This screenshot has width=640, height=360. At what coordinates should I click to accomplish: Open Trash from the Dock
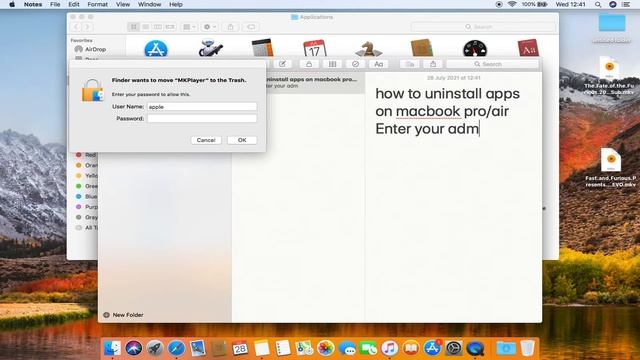[x=527, y=348]
